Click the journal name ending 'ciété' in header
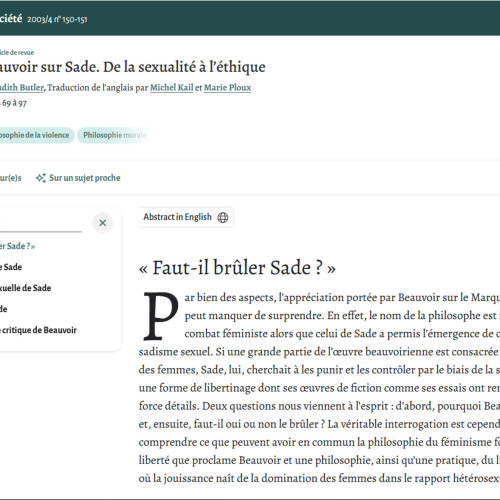Screen dimensions: 500x500 (11, 18)
